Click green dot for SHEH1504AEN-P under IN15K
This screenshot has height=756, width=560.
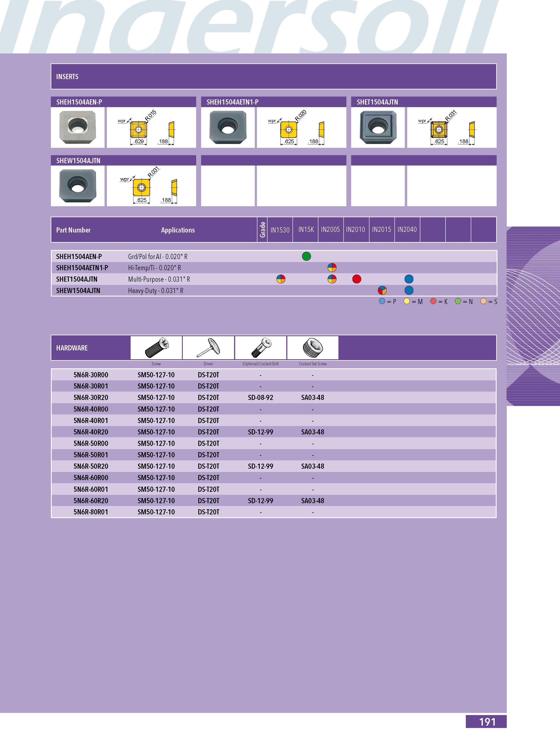click(307, 256)
